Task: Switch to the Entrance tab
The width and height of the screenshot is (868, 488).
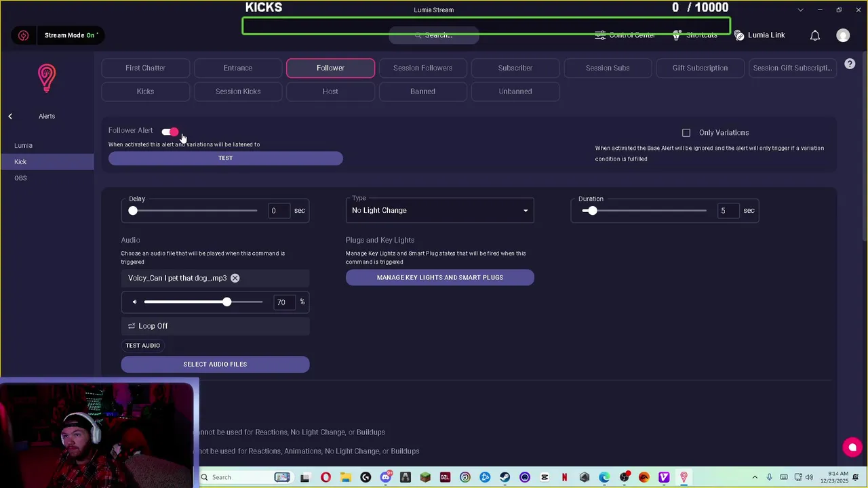Action: point(238,68)
